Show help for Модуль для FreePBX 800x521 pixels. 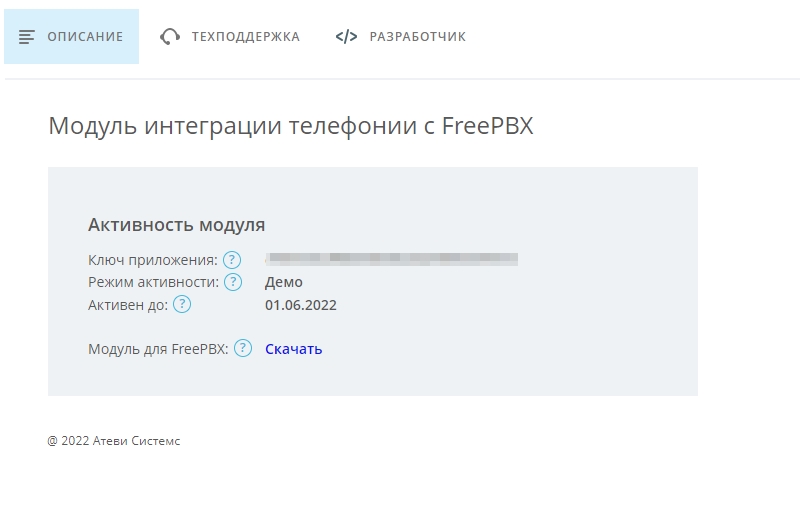point(242,349)
